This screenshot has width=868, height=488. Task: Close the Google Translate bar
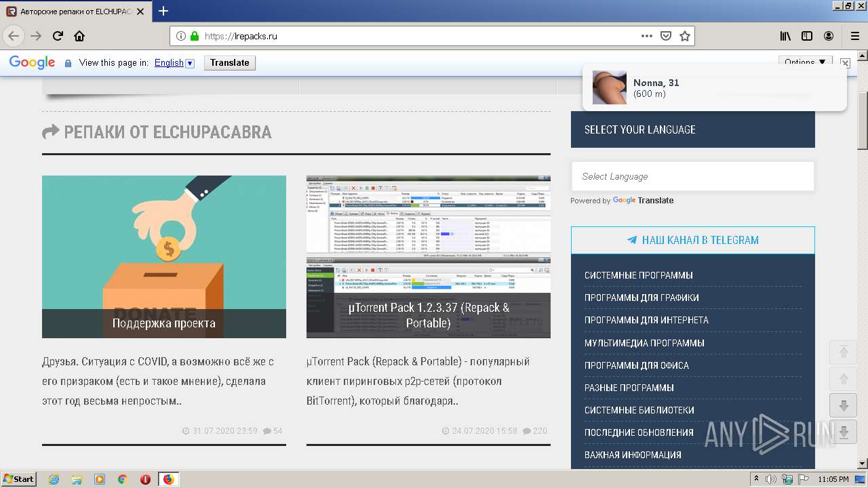coord(845,62)
